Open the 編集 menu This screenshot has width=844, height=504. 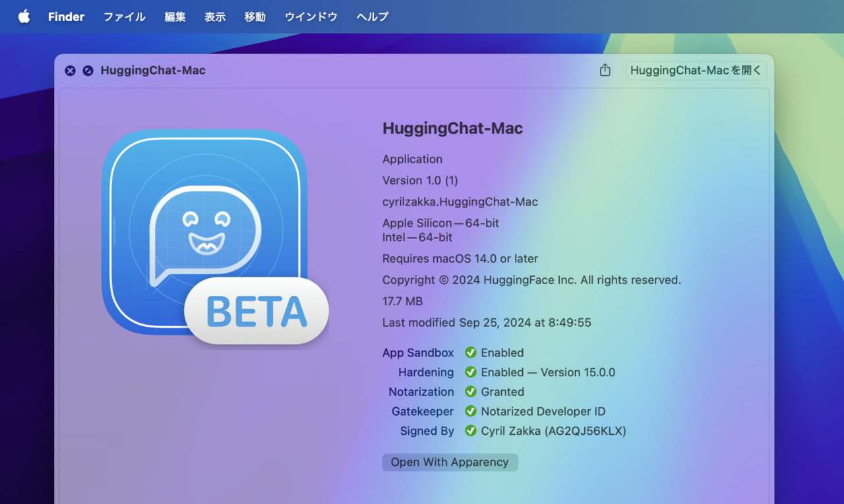(175, 17)
